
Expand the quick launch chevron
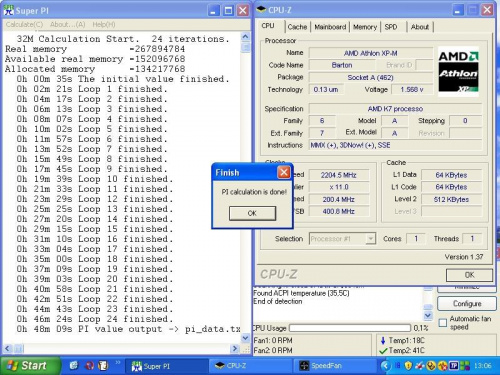click(x=118, y=362)
